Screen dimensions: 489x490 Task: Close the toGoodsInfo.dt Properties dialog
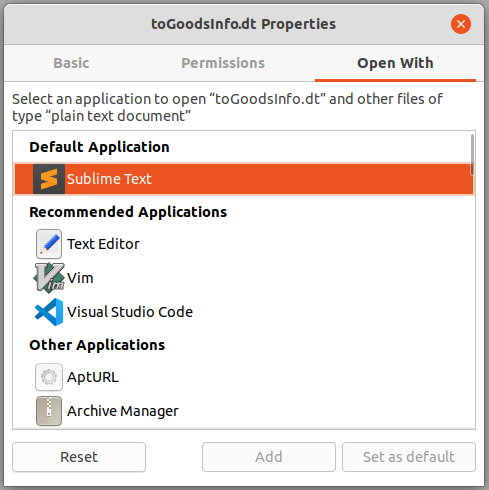(461, 24)
